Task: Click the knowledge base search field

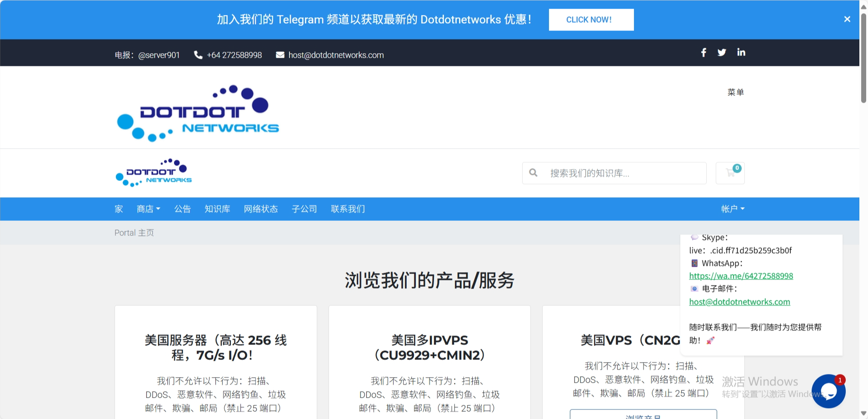Action: coord(623,173)
